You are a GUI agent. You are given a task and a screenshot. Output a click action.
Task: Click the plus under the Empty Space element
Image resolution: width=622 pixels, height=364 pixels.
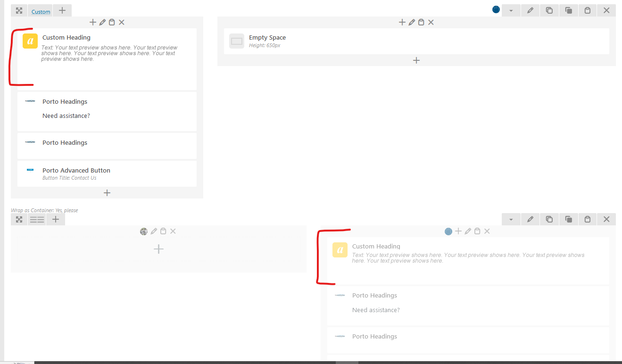(x=416, y=60)
